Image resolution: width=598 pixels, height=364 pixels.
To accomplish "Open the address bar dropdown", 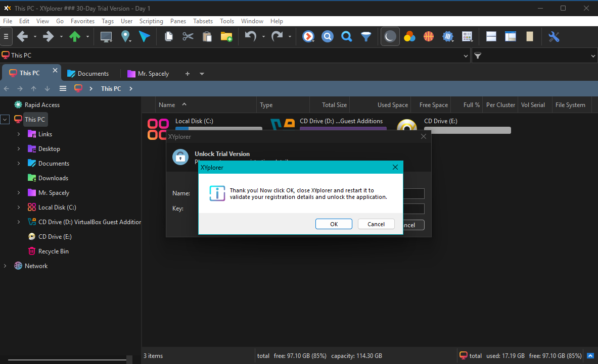I will 466,56.
